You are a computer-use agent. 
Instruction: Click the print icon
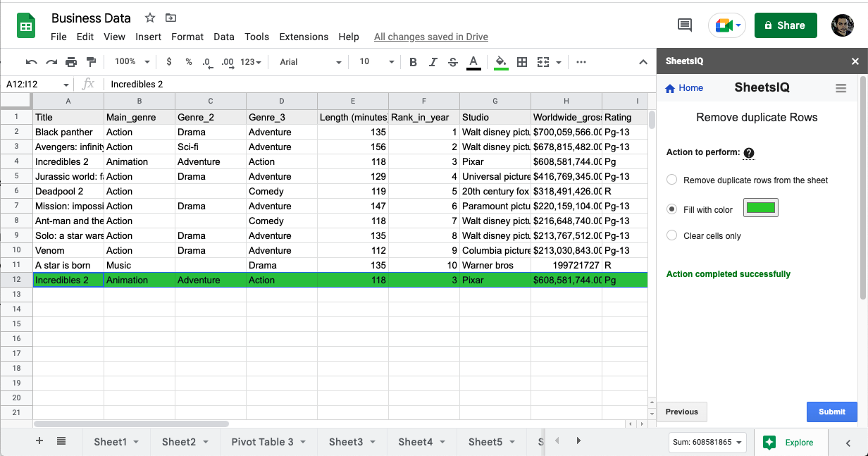[x=71, y=62]
